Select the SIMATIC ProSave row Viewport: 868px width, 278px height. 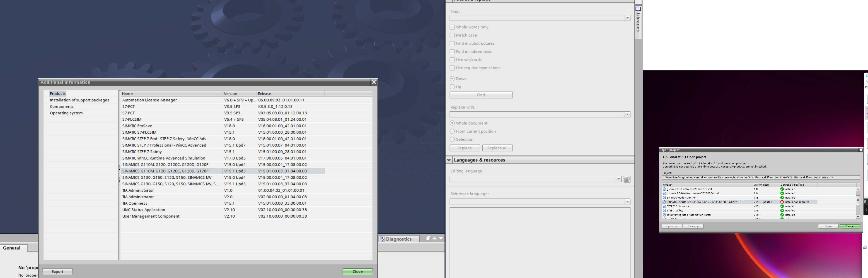coord(137,126)
